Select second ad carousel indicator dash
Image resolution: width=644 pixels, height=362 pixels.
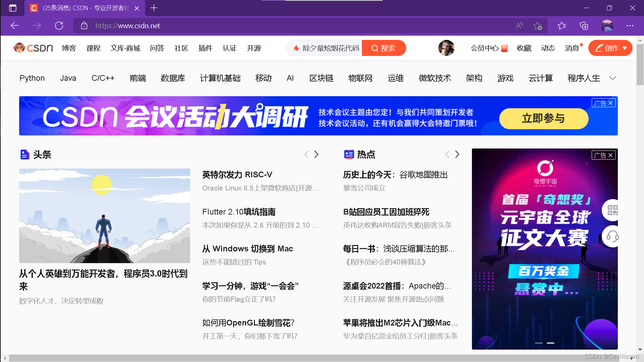(x=550, y=343)
